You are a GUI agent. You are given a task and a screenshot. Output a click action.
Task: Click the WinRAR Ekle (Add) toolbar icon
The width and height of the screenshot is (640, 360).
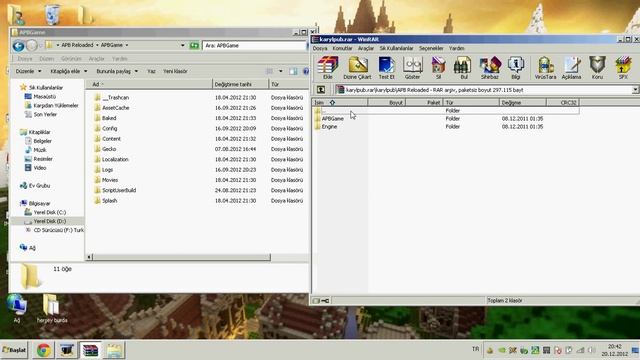328,67
